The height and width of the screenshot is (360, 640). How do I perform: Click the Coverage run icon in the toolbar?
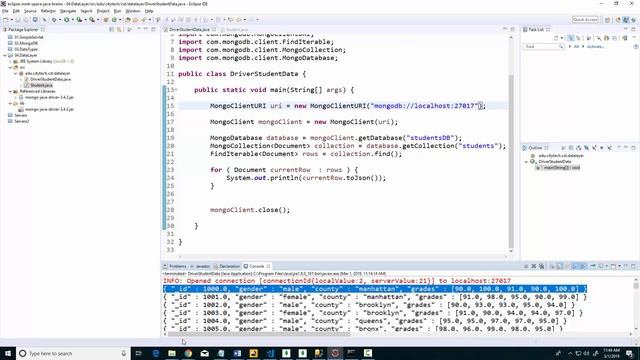pos(79,20)
